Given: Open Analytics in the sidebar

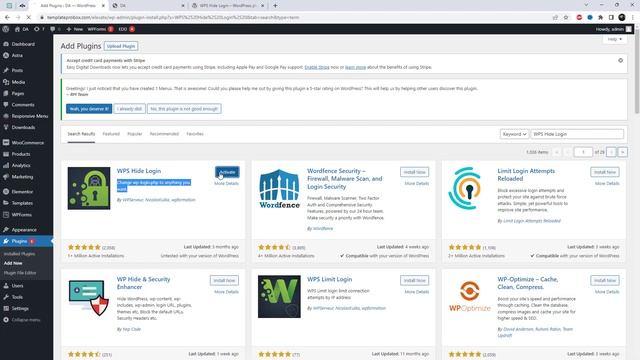Looking at the screenshot, I should 21,166.
